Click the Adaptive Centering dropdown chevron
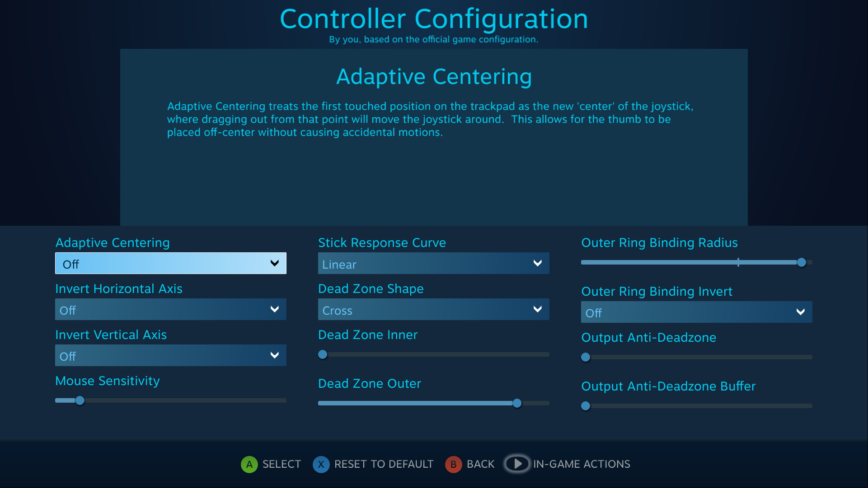The height and width of the screenshot is (488, 868). click(x=274, y=263)
